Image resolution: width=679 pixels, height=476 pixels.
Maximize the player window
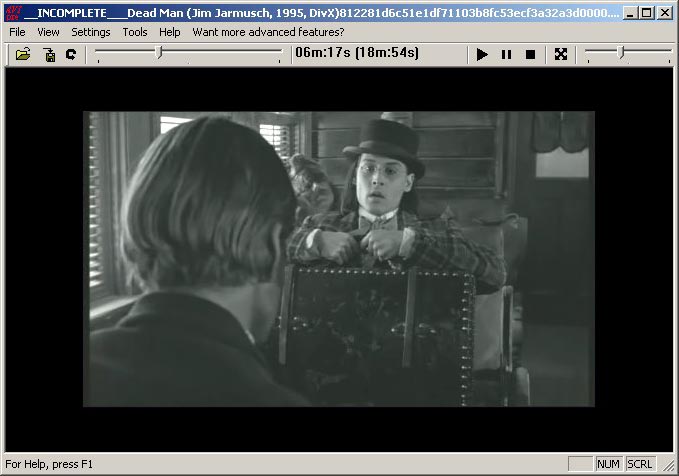coord(646,13)
